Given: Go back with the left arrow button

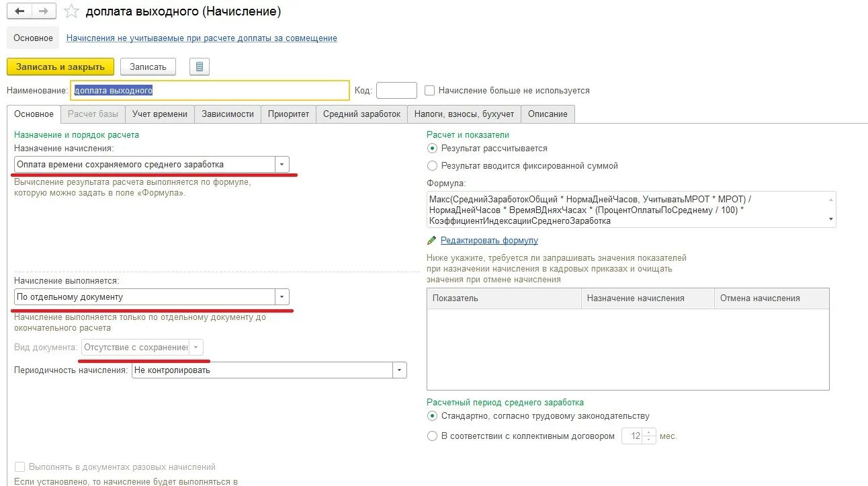Looking at the screenshot, I should (x=19, y=11).
